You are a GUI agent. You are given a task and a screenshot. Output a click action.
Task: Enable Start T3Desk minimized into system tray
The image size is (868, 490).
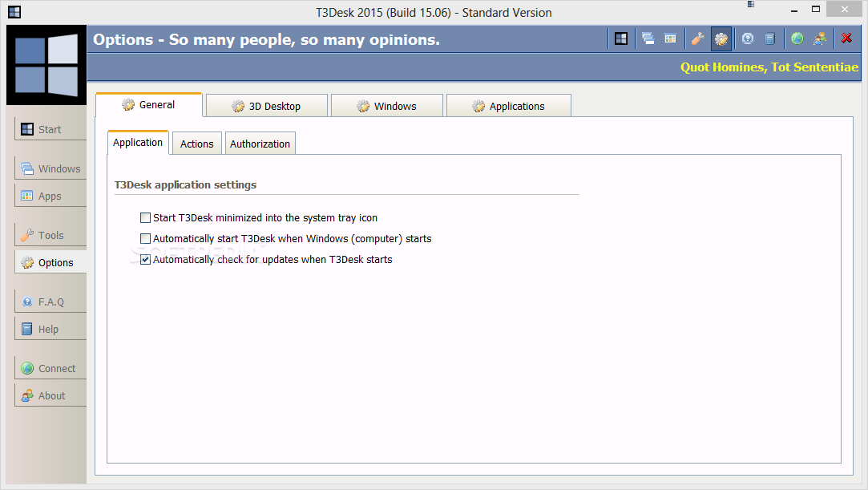click(x=146, y=217)
